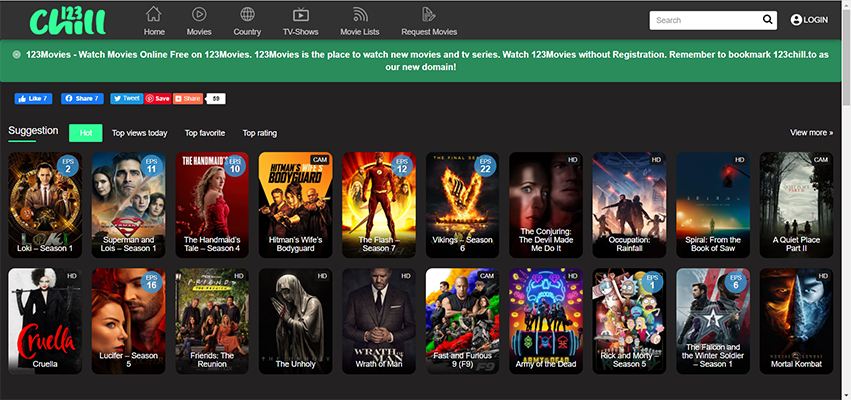Image resolution: width=851 pixels, height=400 pixels.
Task: Open Rick and Morty – Season 5 poster
Action: [x=630, y=321]
